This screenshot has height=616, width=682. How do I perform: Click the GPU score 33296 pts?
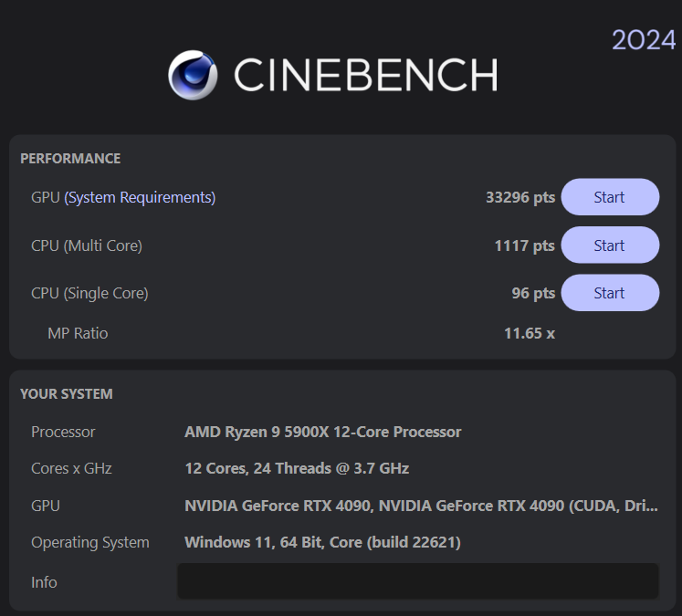pyautogui.click(x=519, y=197)
